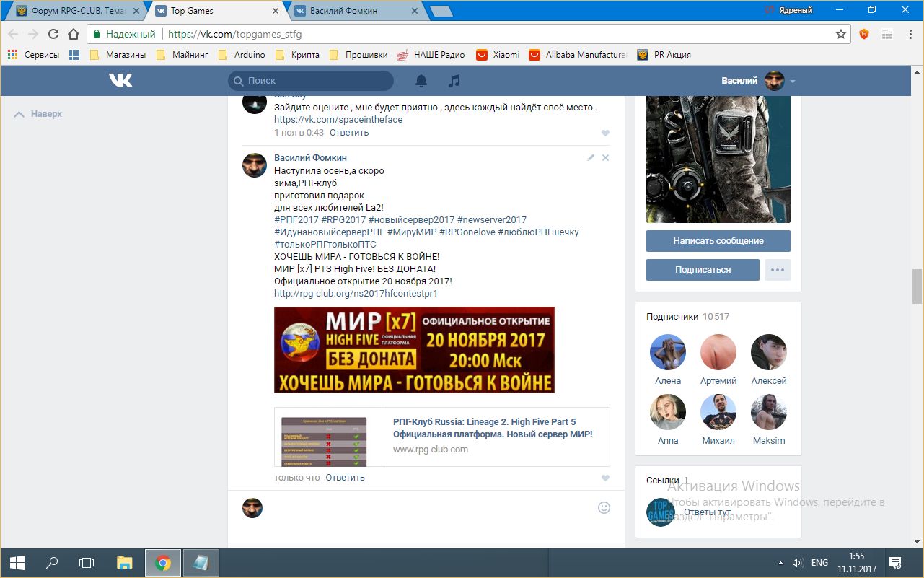Click the volume icon in system tray
The width and height of the screenshot is (924, 578).
tap(798, 563)
